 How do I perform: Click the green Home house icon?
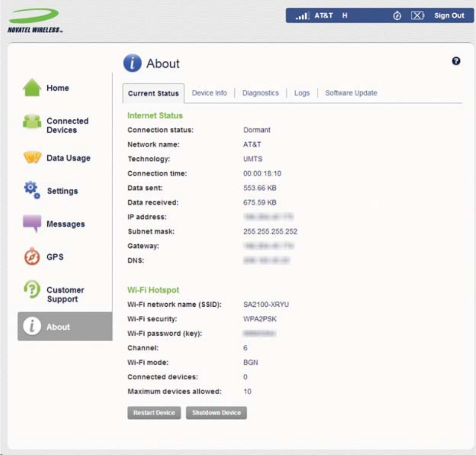(32, 87)
